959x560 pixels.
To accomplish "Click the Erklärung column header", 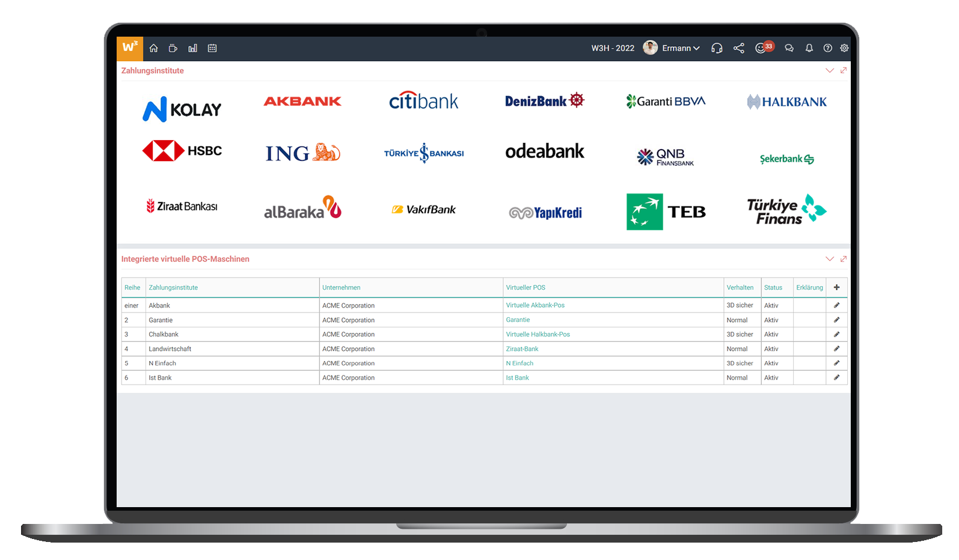I will click(x=809, y=287).
